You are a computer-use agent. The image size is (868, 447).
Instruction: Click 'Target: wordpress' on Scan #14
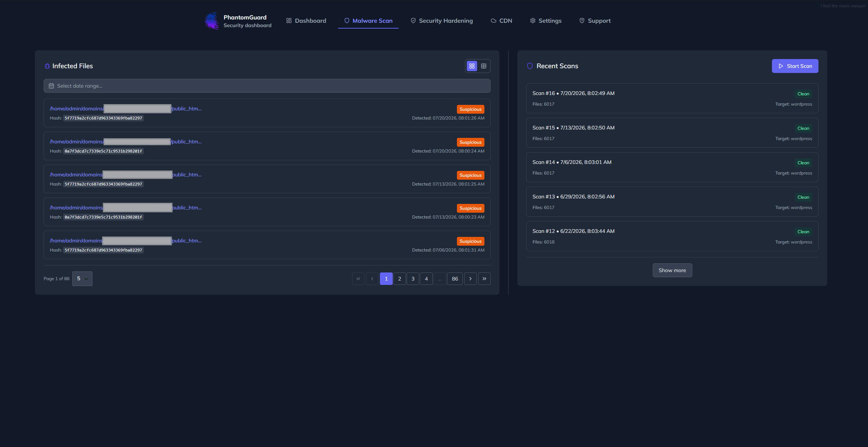pos(794,173)
